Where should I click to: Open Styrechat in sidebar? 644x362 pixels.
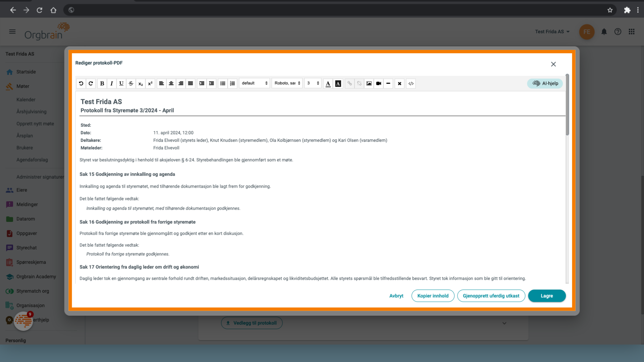(26, 248)
